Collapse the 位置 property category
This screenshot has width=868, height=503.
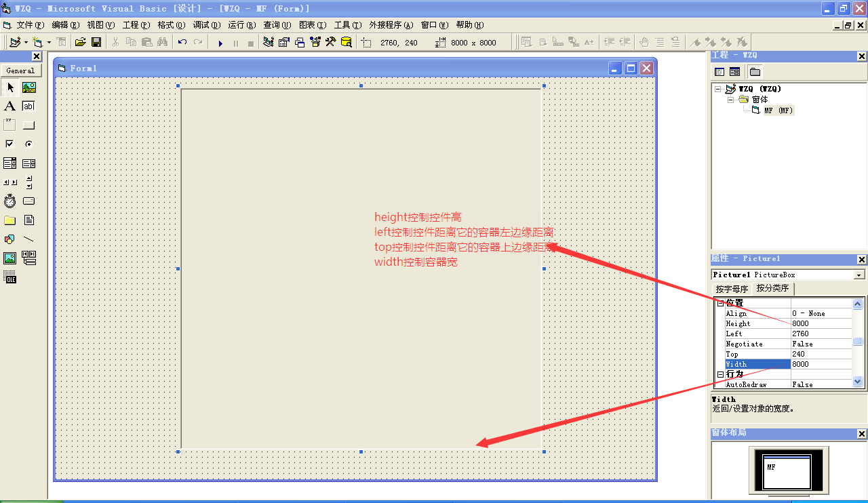pos(721,303)
